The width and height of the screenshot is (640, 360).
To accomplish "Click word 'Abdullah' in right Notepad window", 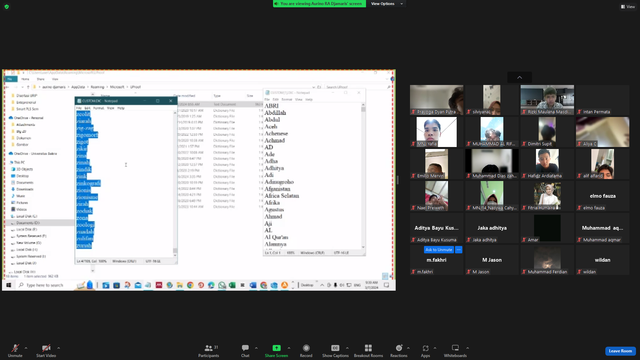I will [x=275, y=113].
